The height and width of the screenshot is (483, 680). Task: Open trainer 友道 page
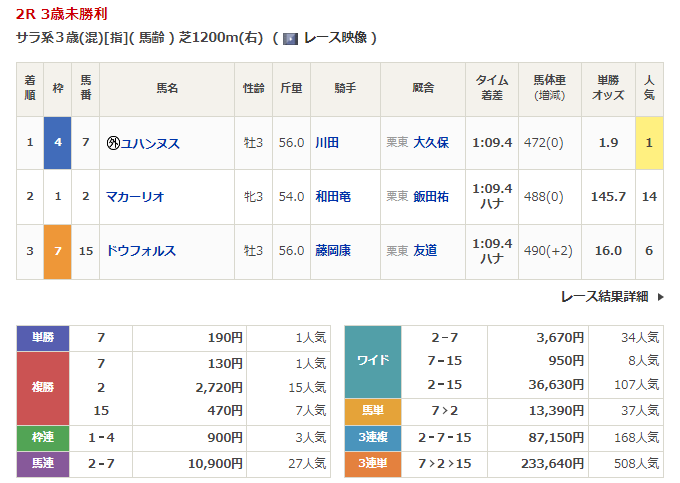coord(425,251)
